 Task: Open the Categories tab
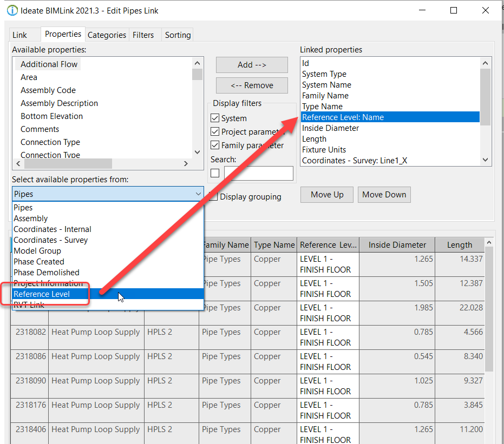point(107,34)
